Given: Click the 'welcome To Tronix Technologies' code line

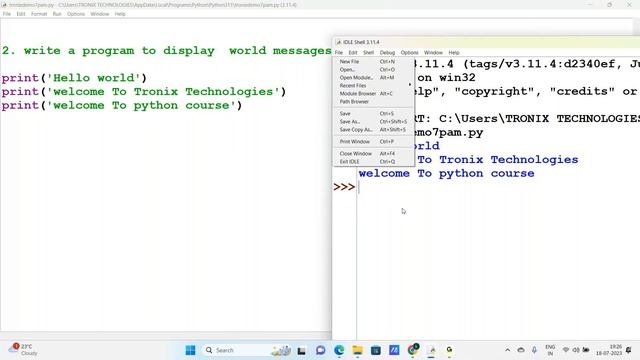Looking at the screenshot, I should [x=144, y=91].
